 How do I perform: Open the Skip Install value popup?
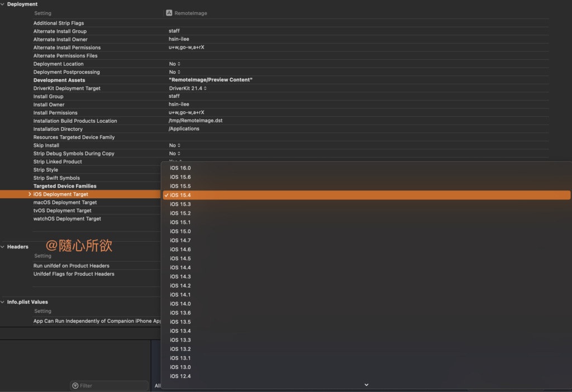coord(175,145)
